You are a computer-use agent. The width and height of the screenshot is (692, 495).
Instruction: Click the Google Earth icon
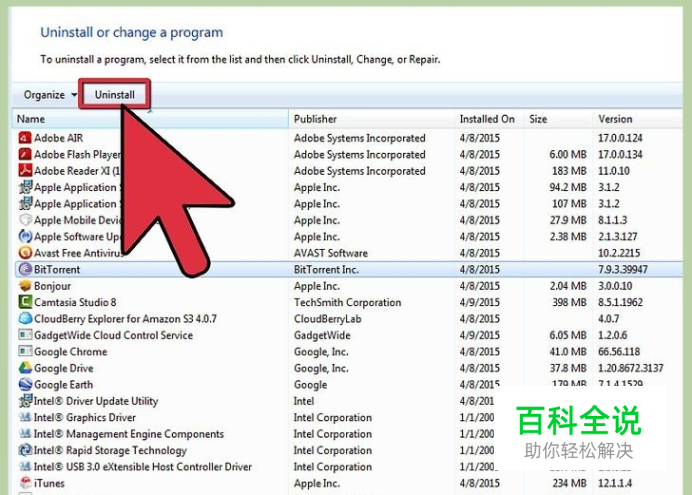[x=25, y=384]
